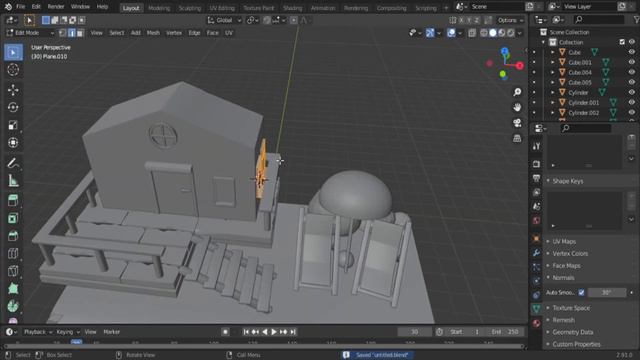This screenshot has width=640, height=360.
Task: Click the viewport zoom magnifier icon
Action: (517, 92)
